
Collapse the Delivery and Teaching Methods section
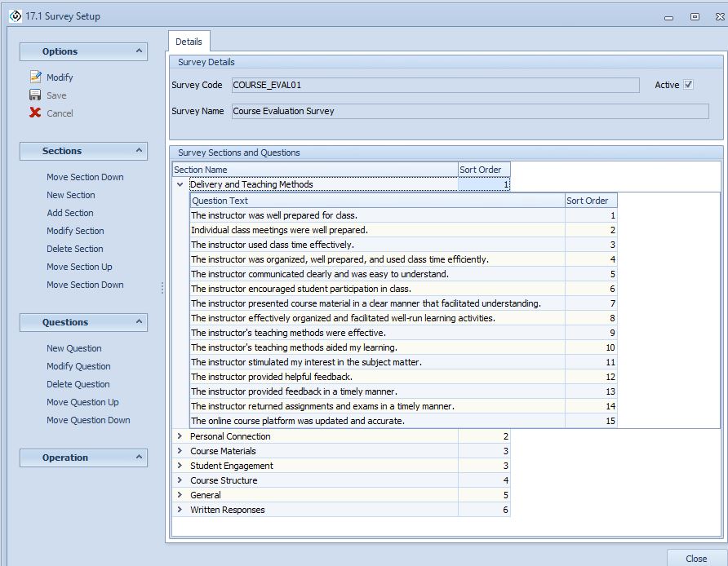[180, 184]
